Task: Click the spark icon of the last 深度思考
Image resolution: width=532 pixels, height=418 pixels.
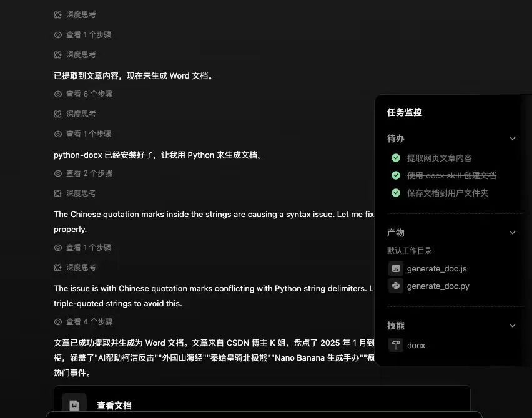Action: (57, 267)
